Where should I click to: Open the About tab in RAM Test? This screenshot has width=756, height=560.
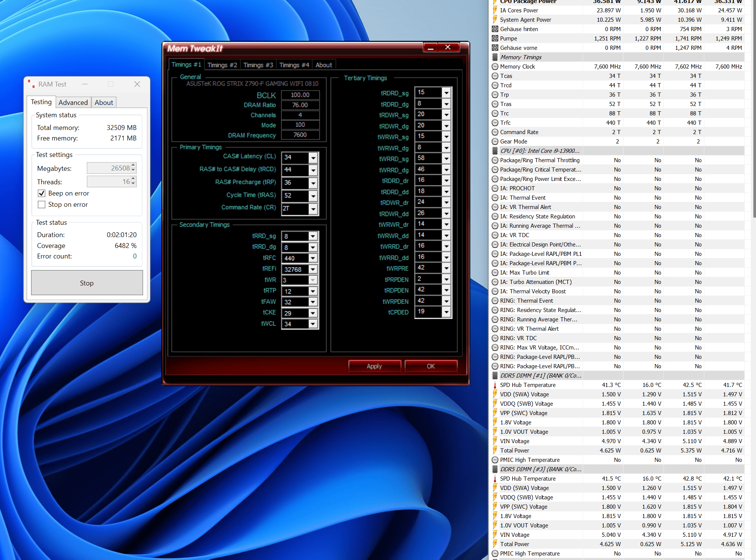coord(104,103)
